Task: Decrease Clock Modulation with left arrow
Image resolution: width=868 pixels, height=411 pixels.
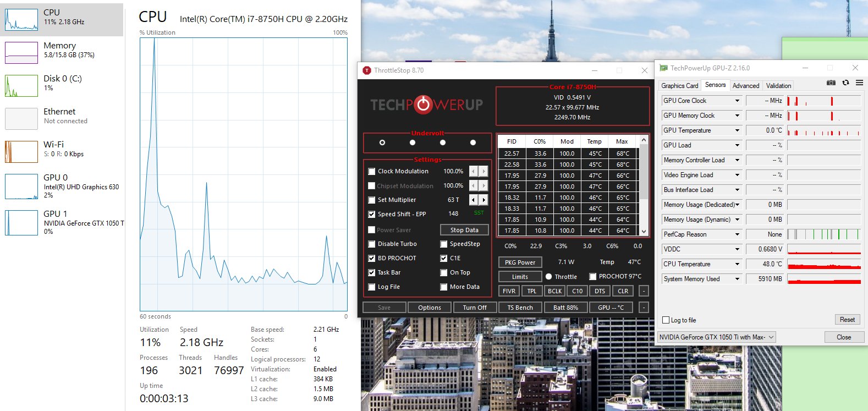Action: click(x=473, y=171)
